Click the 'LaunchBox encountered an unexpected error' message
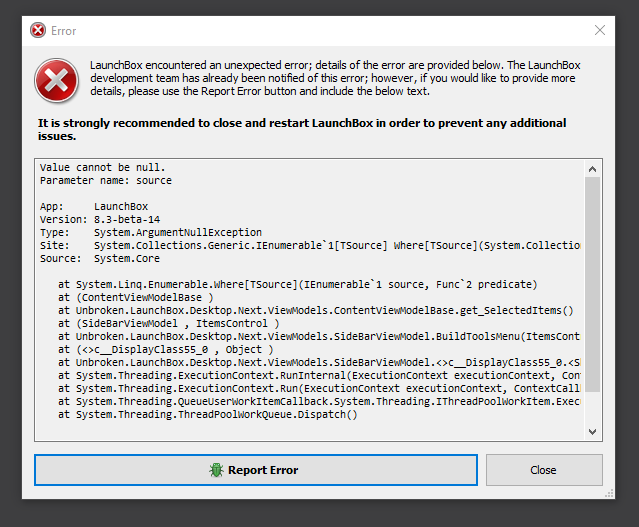 [335, 78]
